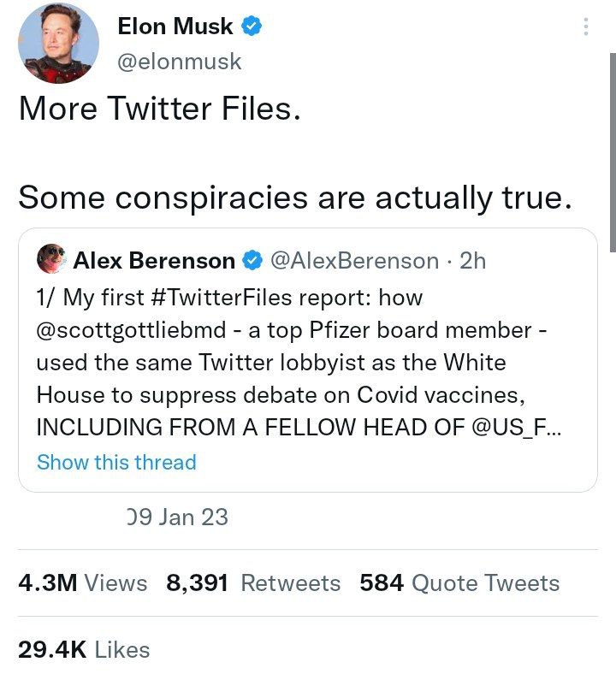The width and height of the screenshot is (616, 674).
Task: Open the @elonmusk handle link
Action: click(x=179, y=62)
